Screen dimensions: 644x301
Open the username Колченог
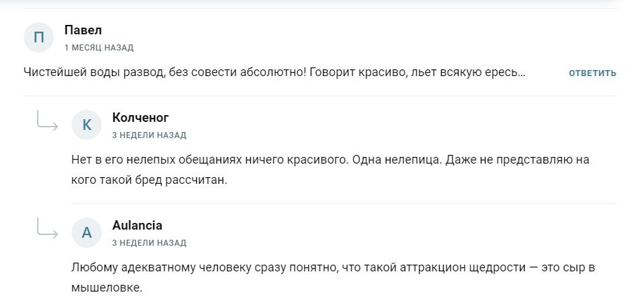[140, 118]
